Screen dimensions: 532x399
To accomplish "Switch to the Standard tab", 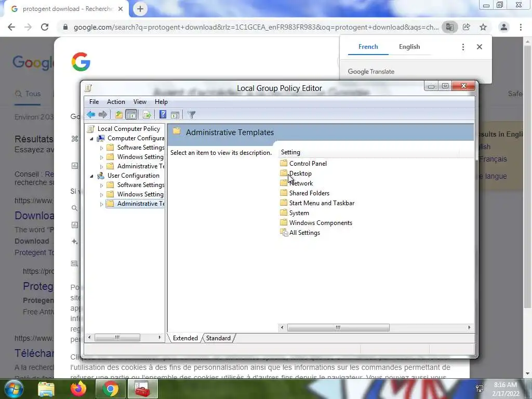I will (218, 338).
